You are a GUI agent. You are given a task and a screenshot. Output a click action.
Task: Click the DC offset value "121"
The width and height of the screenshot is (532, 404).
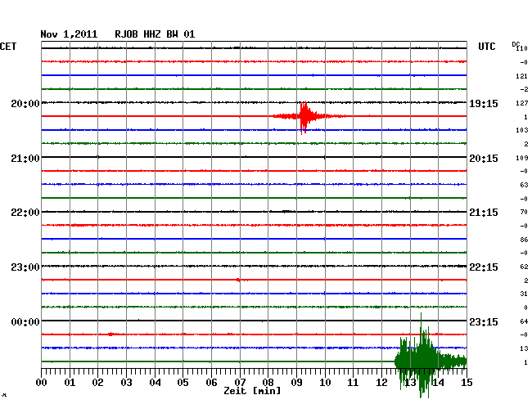tap(522, 76)
